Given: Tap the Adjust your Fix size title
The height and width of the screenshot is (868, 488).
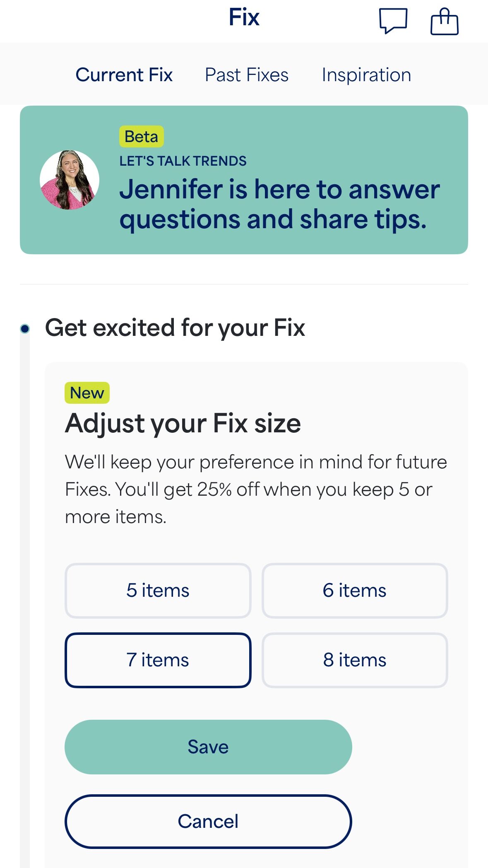Looking at the screenshot, I should point(183,423).
